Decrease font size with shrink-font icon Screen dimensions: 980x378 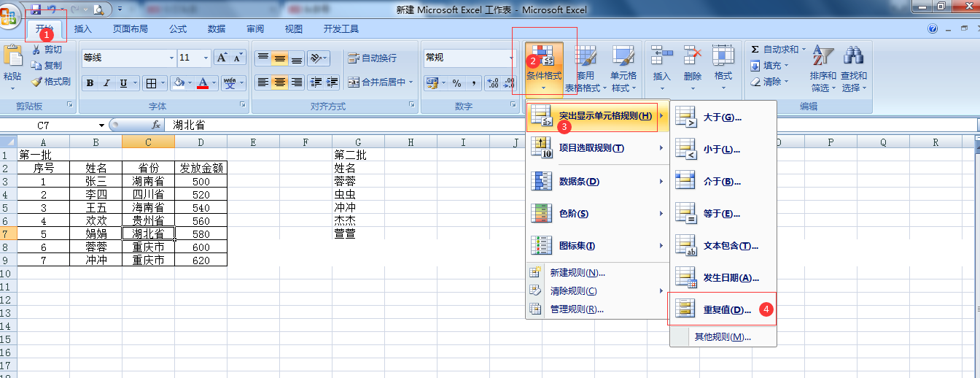(238, 58)
